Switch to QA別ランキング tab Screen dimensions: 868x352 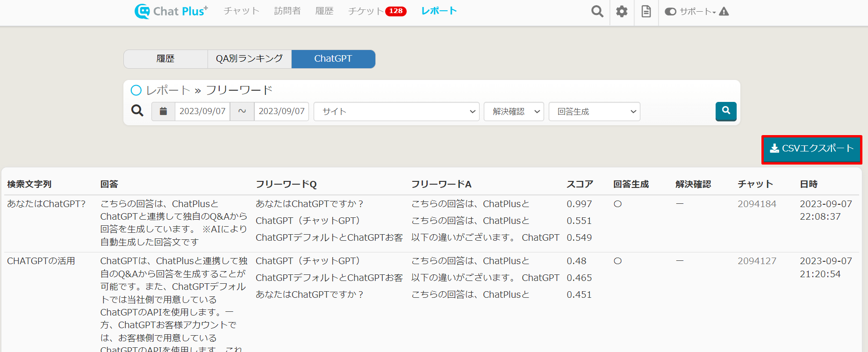tap(249, 59)
